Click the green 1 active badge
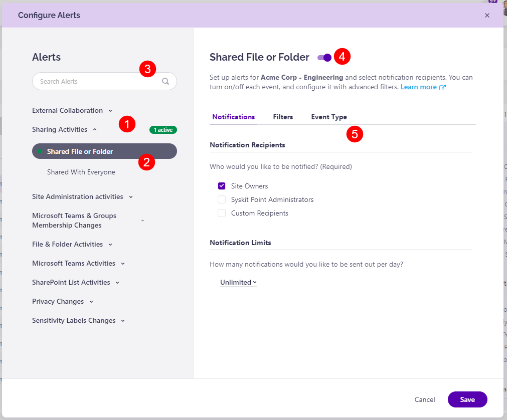Image resolution: width=507 pixels, height=420 pixels. click(x=162, y=129)
